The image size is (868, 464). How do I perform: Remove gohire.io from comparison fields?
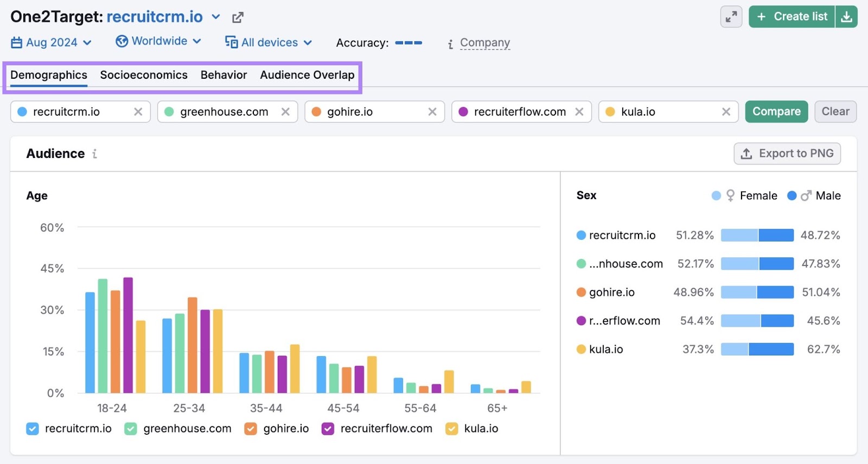[x=432, y=112]
